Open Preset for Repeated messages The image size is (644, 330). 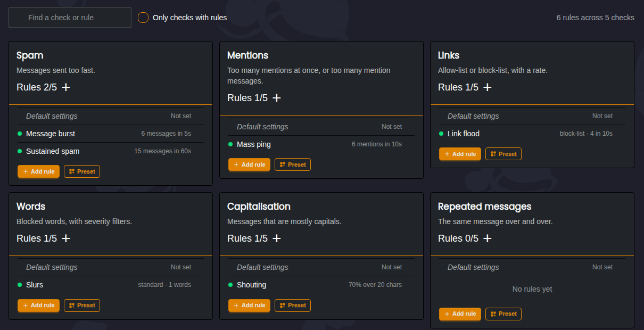click(503, 313)
